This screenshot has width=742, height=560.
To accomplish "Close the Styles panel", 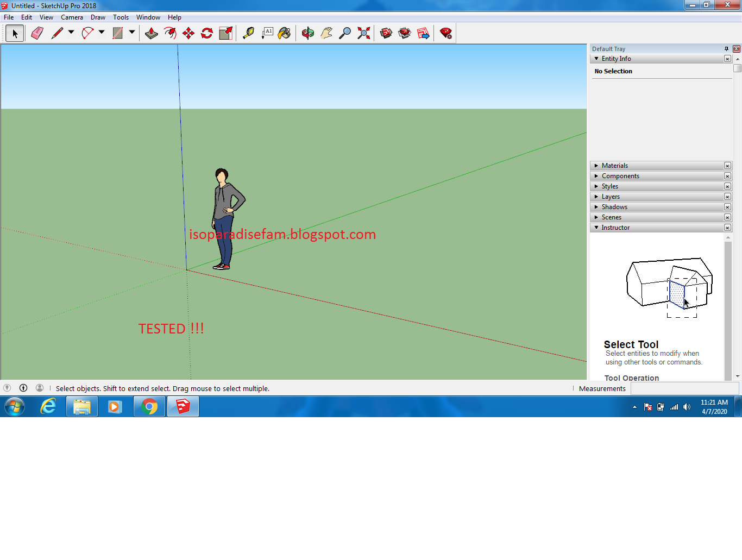I will [727, 186].
